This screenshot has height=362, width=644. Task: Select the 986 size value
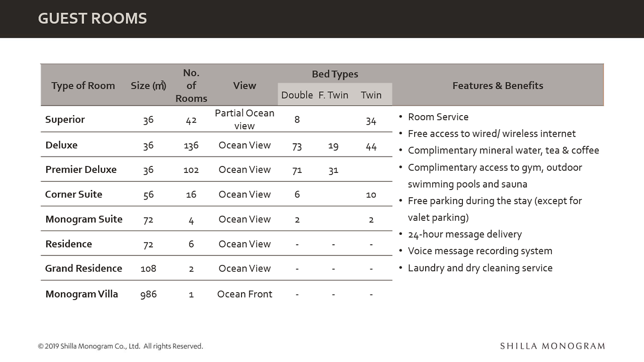pos(148,295)
